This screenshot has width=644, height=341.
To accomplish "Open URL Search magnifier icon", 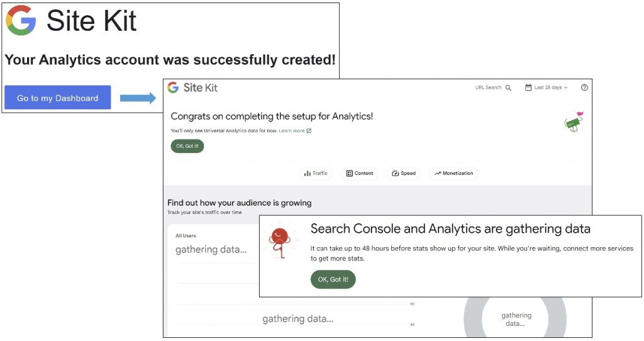I will click(509, 88).
